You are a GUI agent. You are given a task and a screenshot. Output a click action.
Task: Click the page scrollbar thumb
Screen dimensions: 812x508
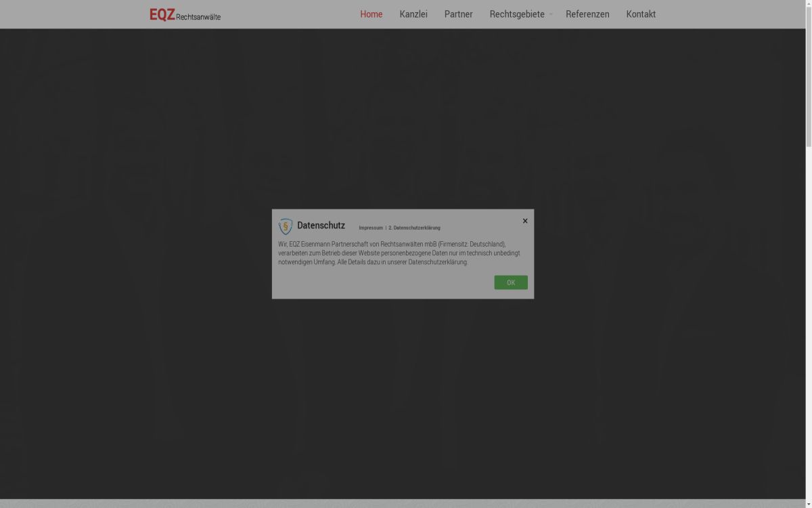(809, 75)
